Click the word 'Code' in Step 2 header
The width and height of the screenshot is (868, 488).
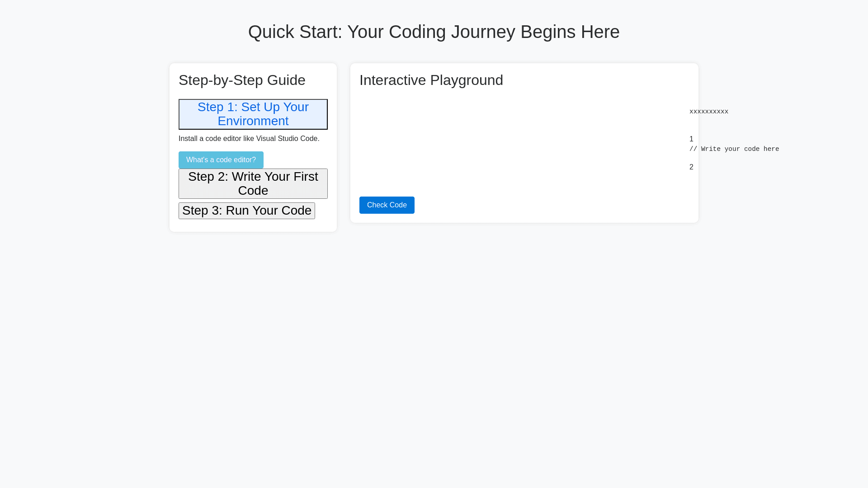click(x=253, y=191)
